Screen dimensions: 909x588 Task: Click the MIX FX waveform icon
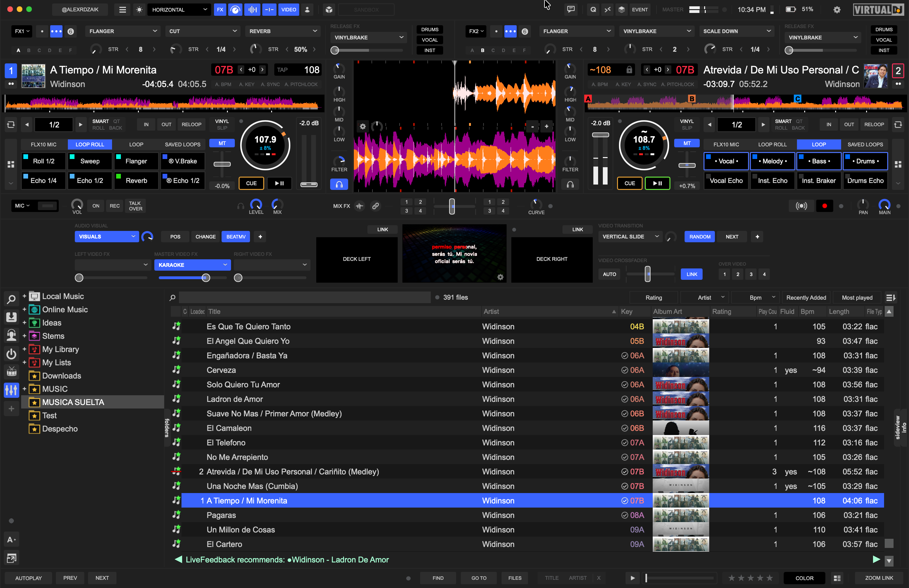click(359, 206)
